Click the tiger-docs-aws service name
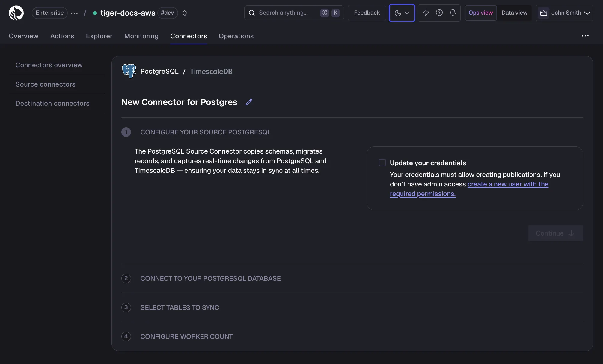This screenshot has width=603, height=364. [x=128, y=13]
